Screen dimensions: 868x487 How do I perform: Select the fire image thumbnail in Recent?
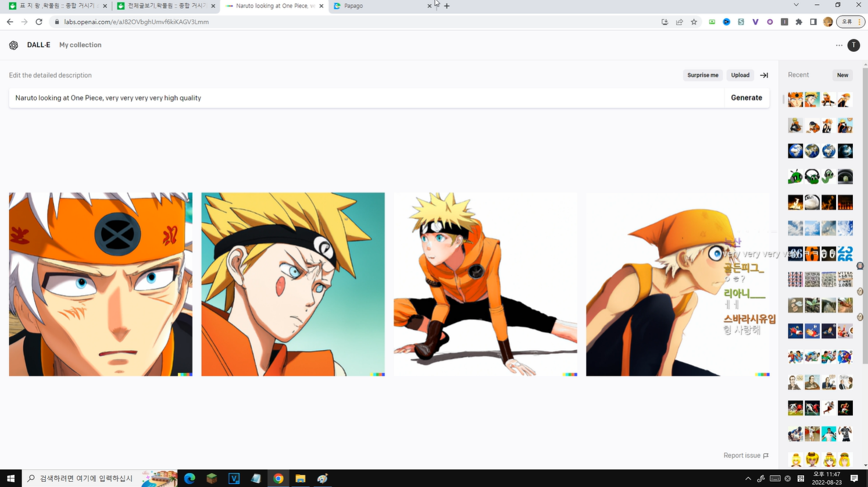click(x=795, y=202)
